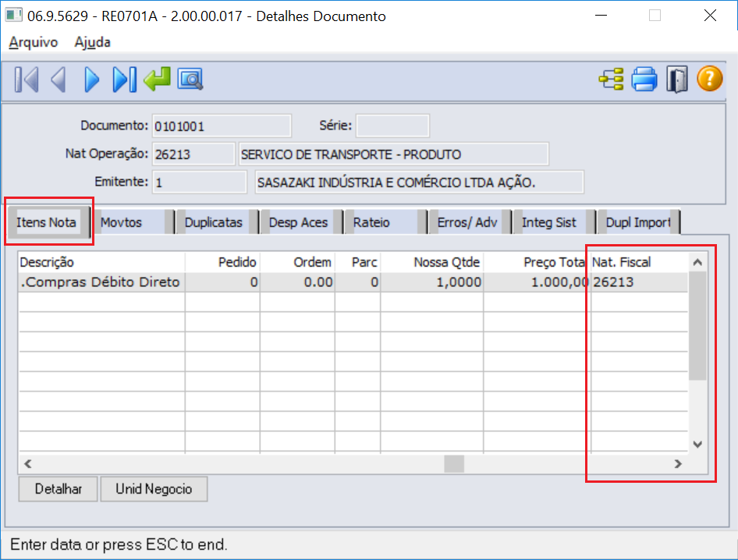Image resolution: width=738 pixels, height=560 pixels.
Task: Open the search magnifier tool
Action: 190,79
